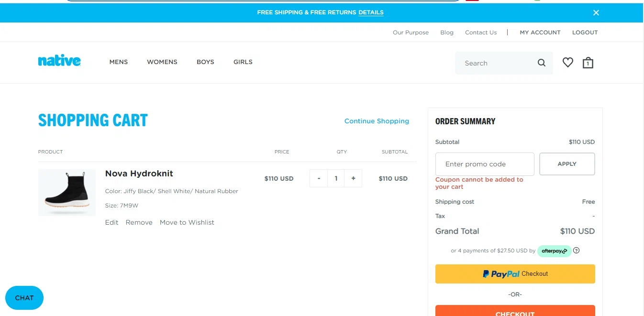Image resolution: width=644 pixels, height=316 pixels.
Task: Click the promo code input field
Action: coord(485,164)
